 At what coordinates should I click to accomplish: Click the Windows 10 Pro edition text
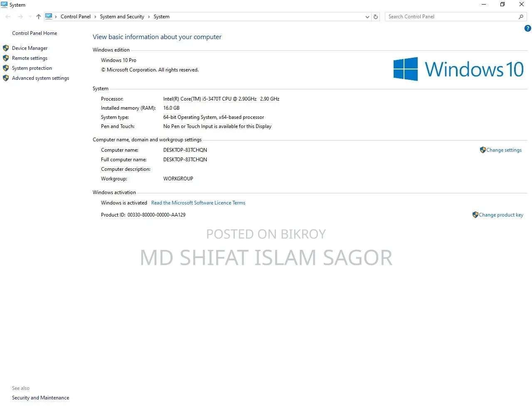(x=118, y=60)
